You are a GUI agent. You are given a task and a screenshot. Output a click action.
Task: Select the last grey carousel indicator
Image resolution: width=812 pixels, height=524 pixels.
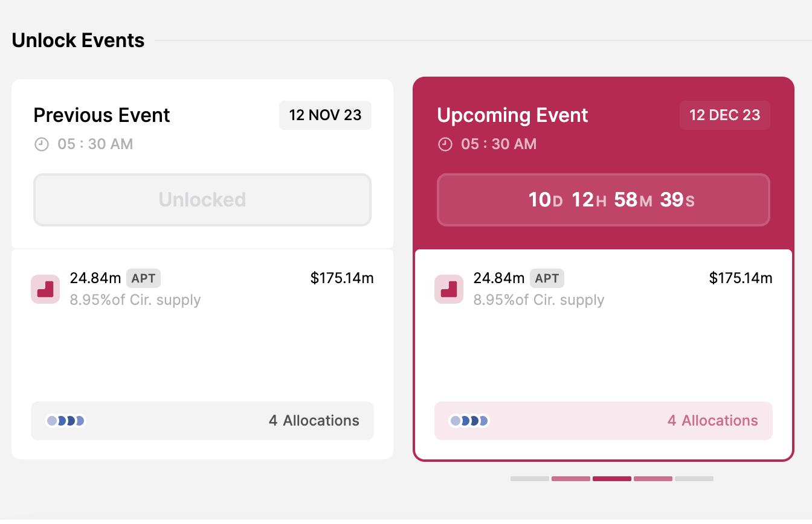(x=694, y=479)
